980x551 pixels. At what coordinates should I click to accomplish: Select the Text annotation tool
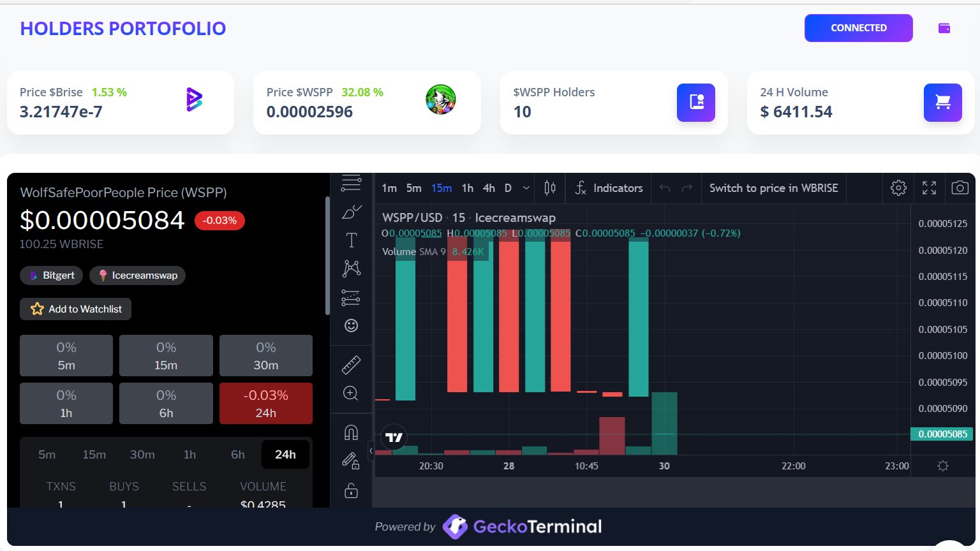[x=351, y=240]
